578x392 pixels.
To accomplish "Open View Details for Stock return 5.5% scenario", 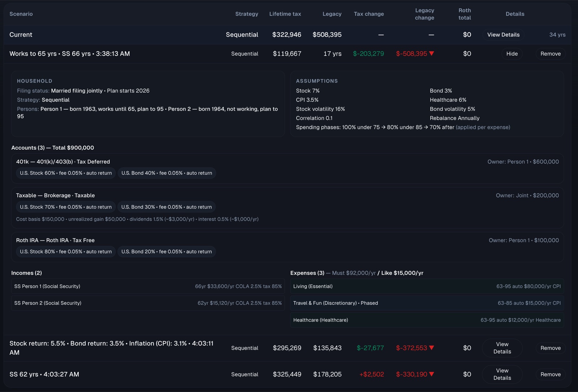I will tap(502, 348).
